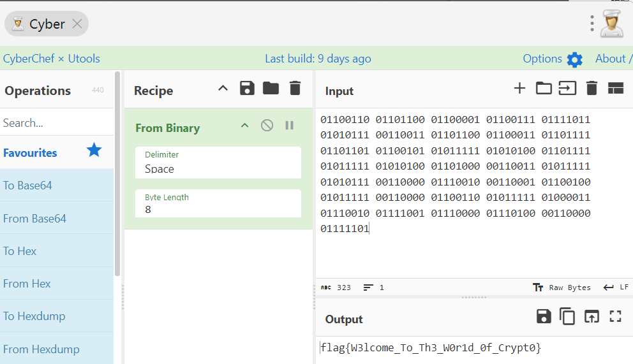This screenshot has width=633, height=364.
Task: Clear the input with the trash icon
Action: click(592, 89)
